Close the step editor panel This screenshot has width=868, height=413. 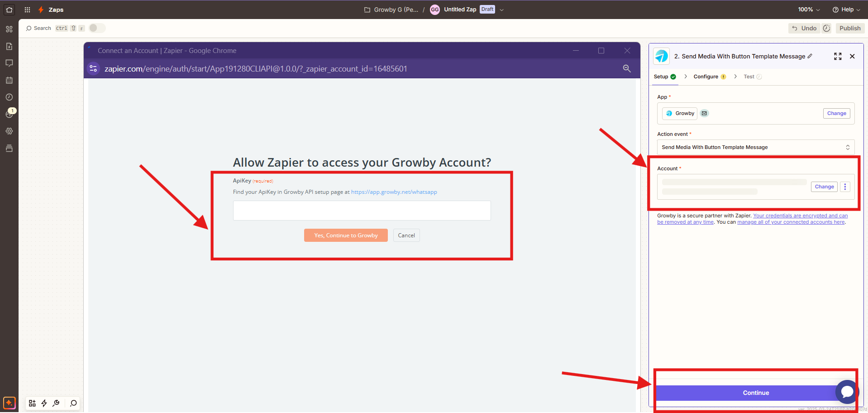pos(852,56)
